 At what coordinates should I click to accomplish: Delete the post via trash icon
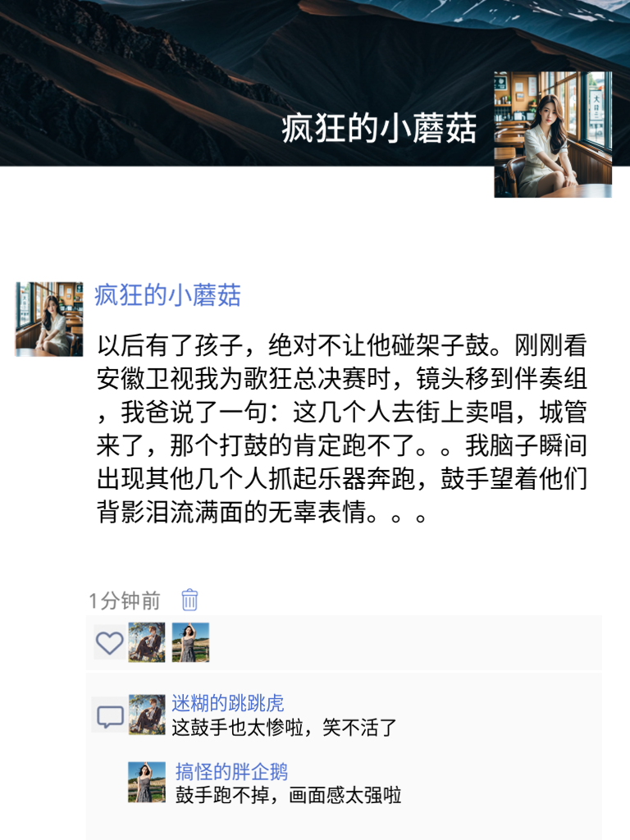(189, 600)
